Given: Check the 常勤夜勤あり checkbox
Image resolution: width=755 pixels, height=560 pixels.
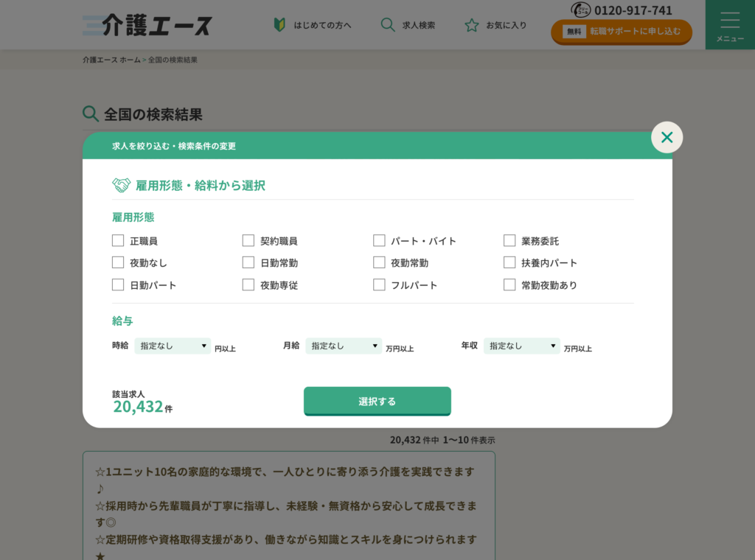Looking at the screenshot, I should pos(509,285).
